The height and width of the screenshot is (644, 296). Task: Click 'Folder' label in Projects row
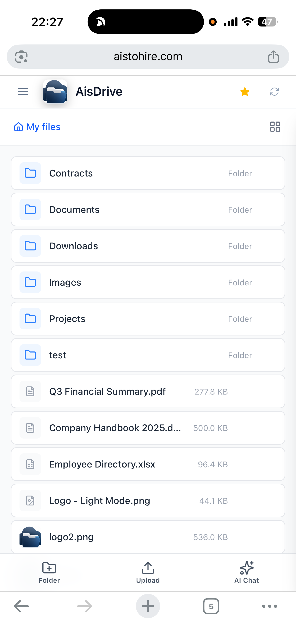pyautogui.click(x=240, y=319)
